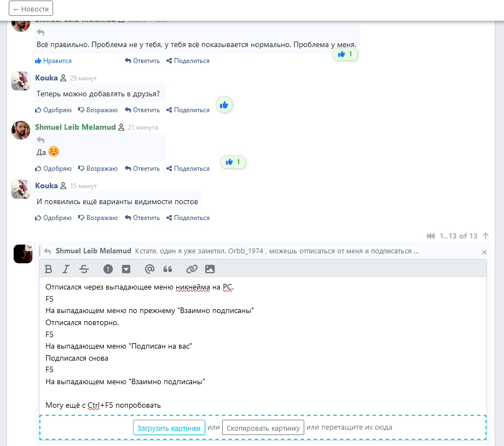Insert an image via the picture icon
The image size is (504, 446).
[x=210, y=269]
